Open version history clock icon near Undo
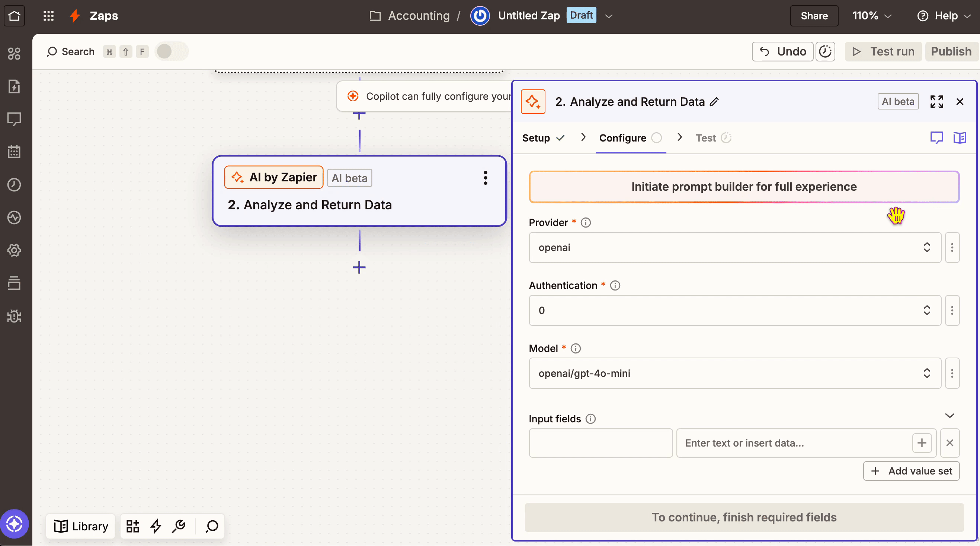Screen dimensions: 980x546 click(825, 51)
